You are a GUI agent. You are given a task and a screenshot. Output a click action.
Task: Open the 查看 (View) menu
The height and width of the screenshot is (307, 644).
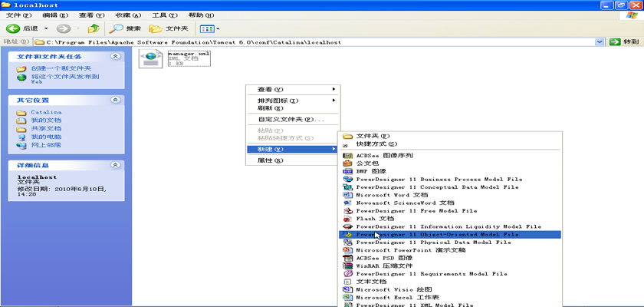91,15
